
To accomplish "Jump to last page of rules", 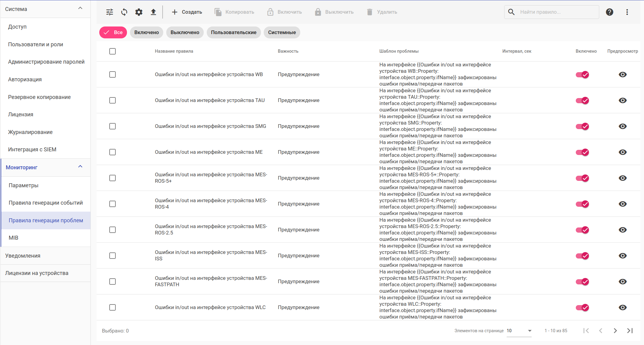I will point(630,331).
